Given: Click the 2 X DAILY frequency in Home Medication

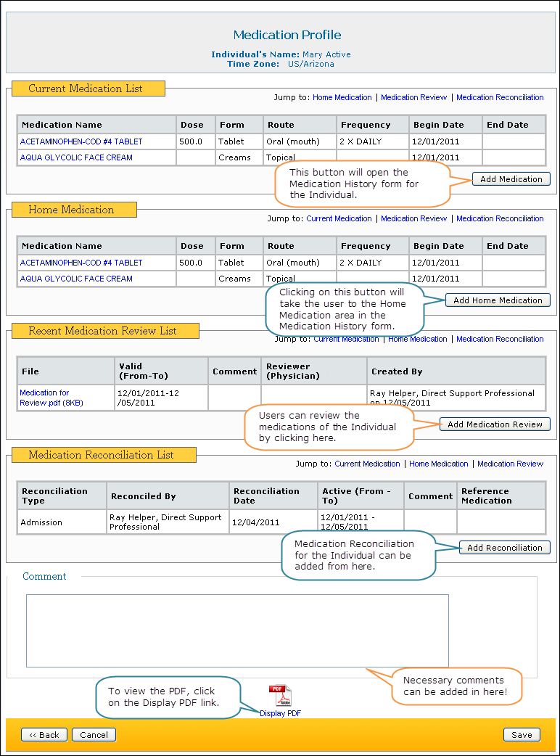Looking at the screenshot, I should [x=373, y=263].
